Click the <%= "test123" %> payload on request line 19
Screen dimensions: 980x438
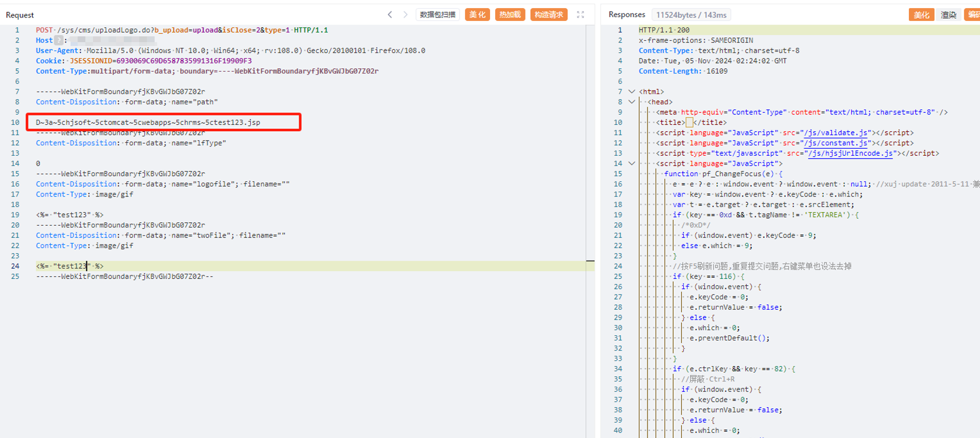click(69, 215)
